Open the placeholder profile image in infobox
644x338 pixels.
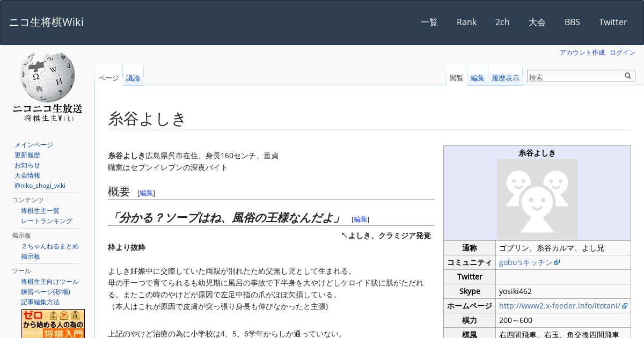tap(537, 199)
